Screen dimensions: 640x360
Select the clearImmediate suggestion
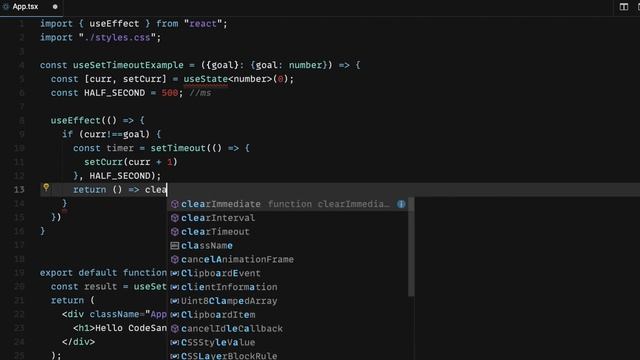[288, 204]
